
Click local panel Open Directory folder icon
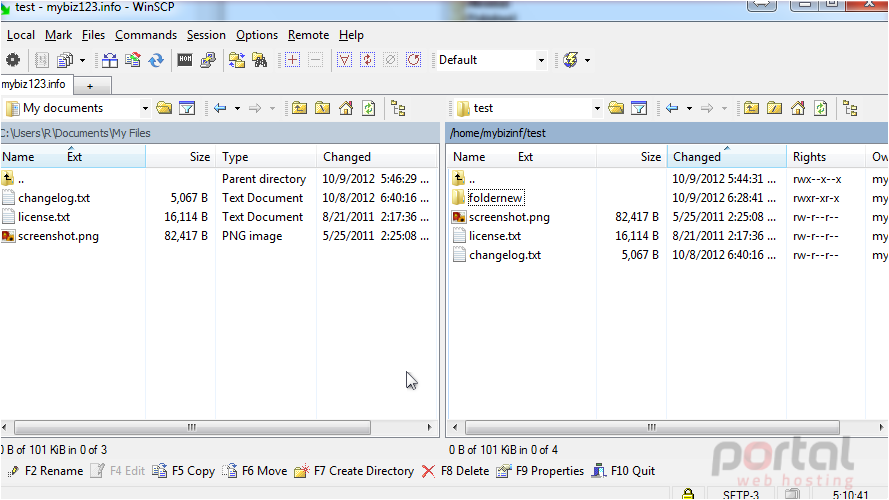(x=164, y=108)
